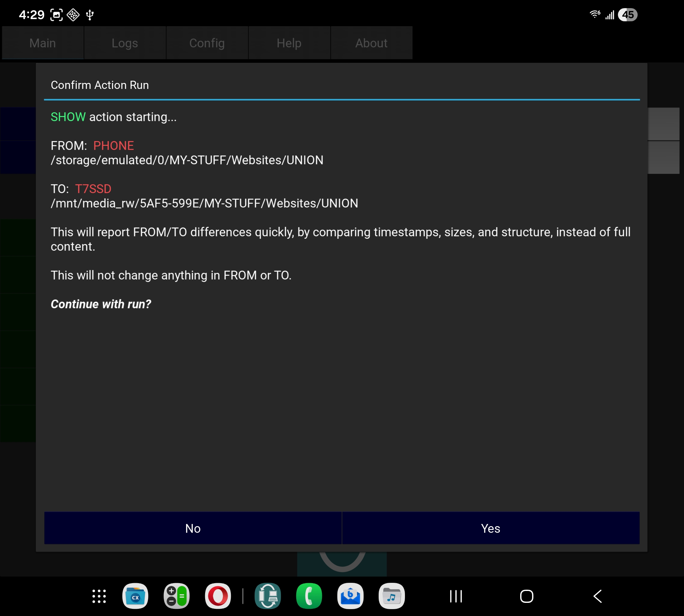Tap the home navigation button
Viewport: 684px width, 616px height.
(526, 596)
